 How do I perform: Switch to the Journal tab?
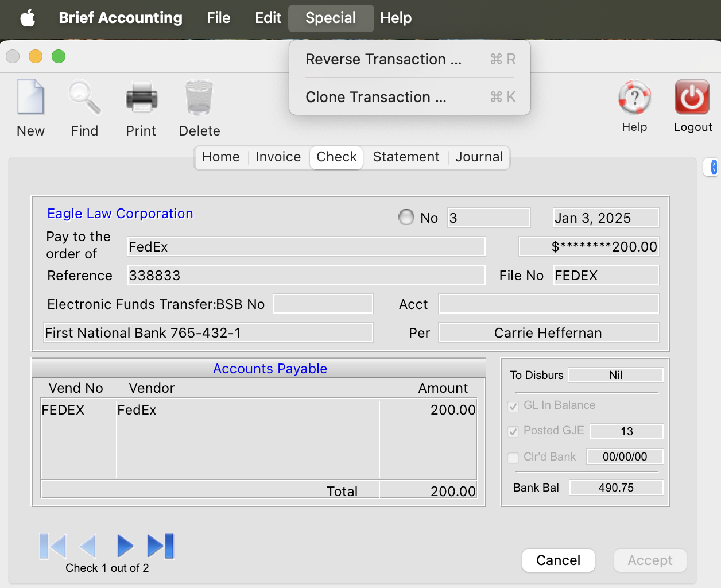(x=479, y=157)
